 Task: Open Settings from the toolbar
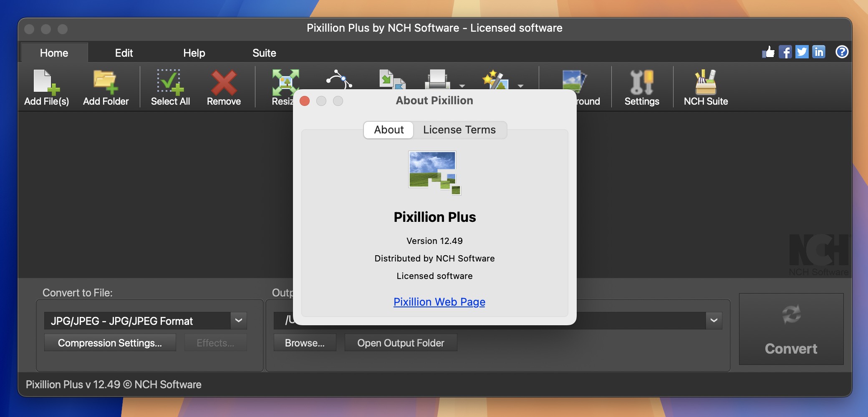[642, 88]
